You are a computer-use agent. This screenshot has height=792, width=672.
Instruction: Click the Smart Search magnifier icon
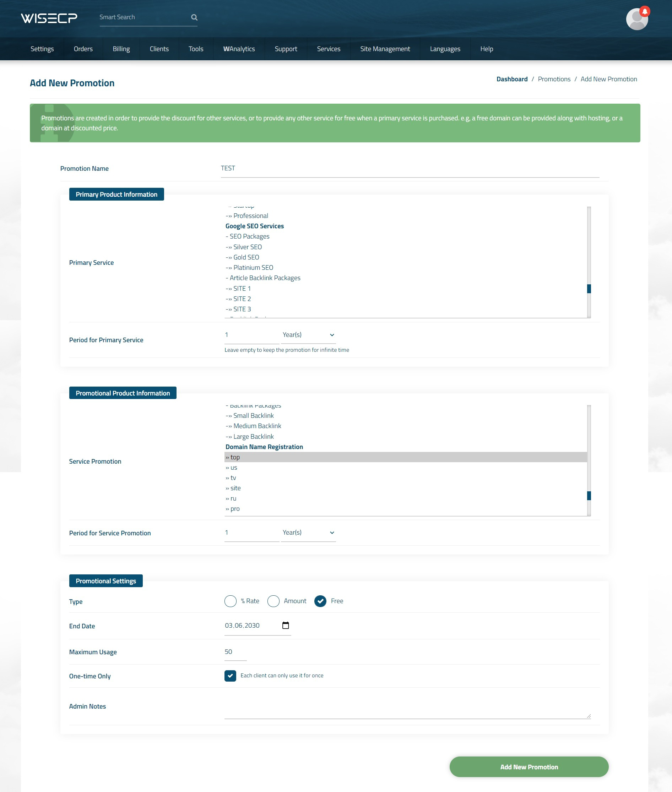(194, 17)
